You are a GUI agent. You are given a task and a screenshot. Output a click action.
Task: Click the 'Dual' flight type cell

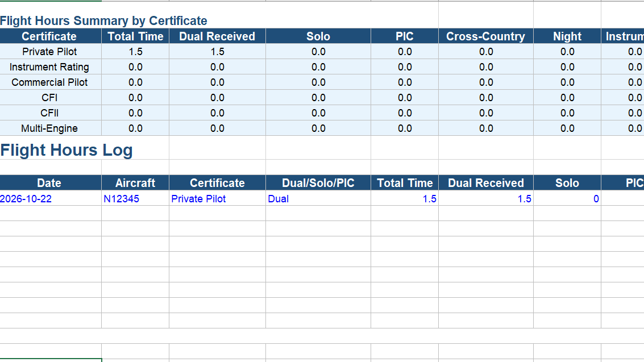(x=318, y=198)
